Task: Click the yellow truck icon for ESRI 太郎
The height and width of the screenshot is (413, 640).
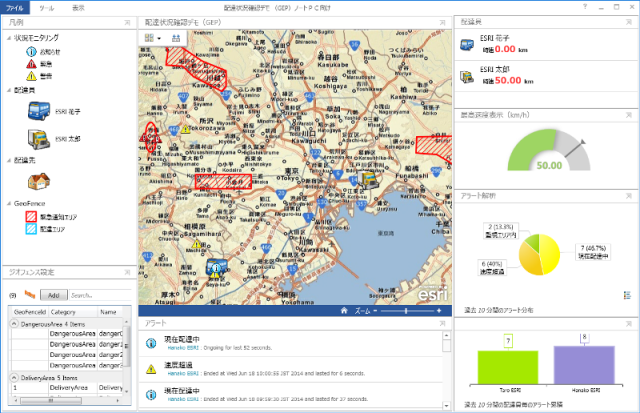Action: click(x=34, y=137)
